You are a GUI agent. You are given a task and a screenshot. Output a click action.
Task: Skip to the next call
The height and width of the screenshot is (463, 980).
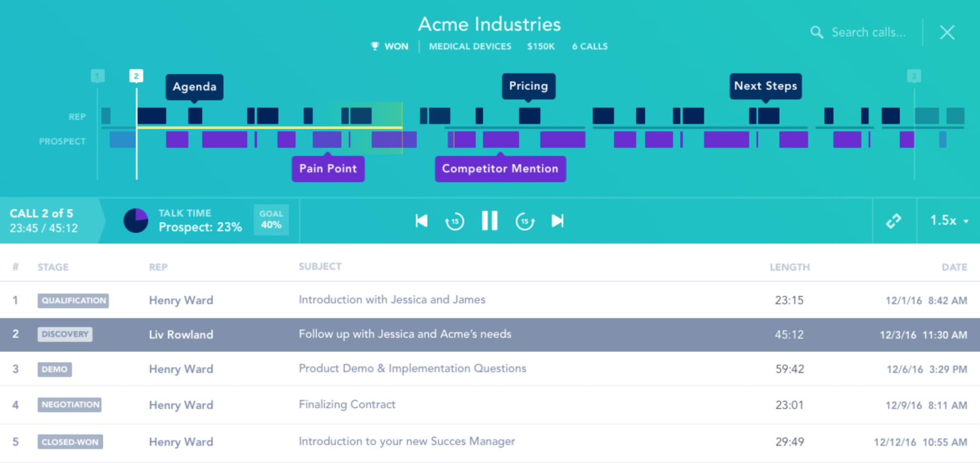[x=557, y=221]
